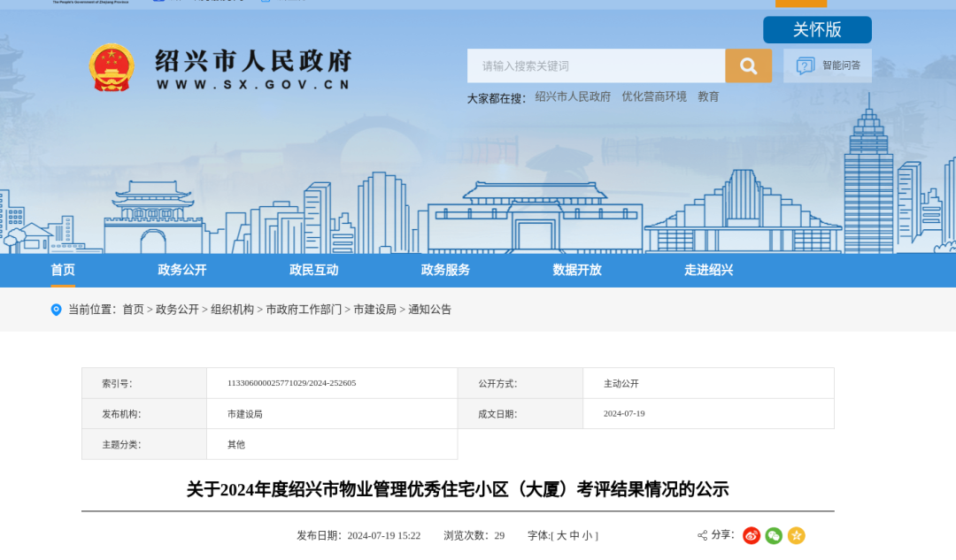This screenshot has width=956, height=560.
Task: Focus the search keyword input field
Action: click(x=596, y=66)
